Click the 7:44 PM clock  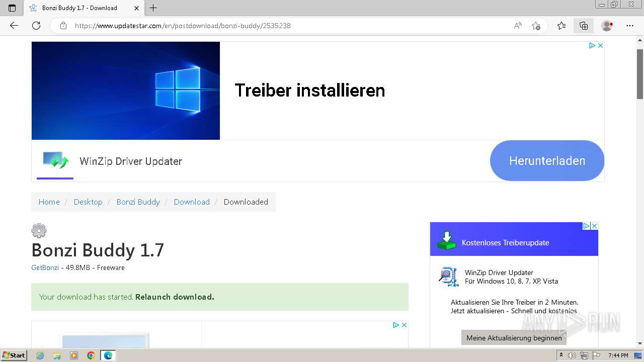point(618,355)
